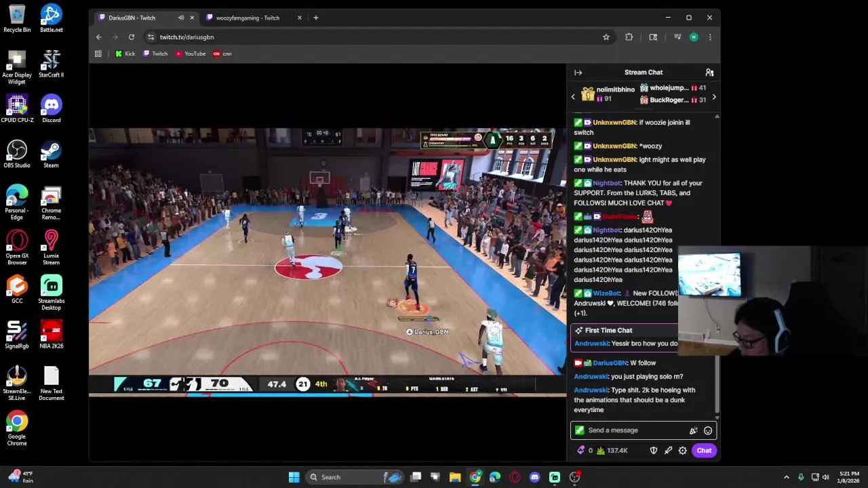
Task: Open Andruwski username in First Time Chat
Action: click(x=591, y=344)
